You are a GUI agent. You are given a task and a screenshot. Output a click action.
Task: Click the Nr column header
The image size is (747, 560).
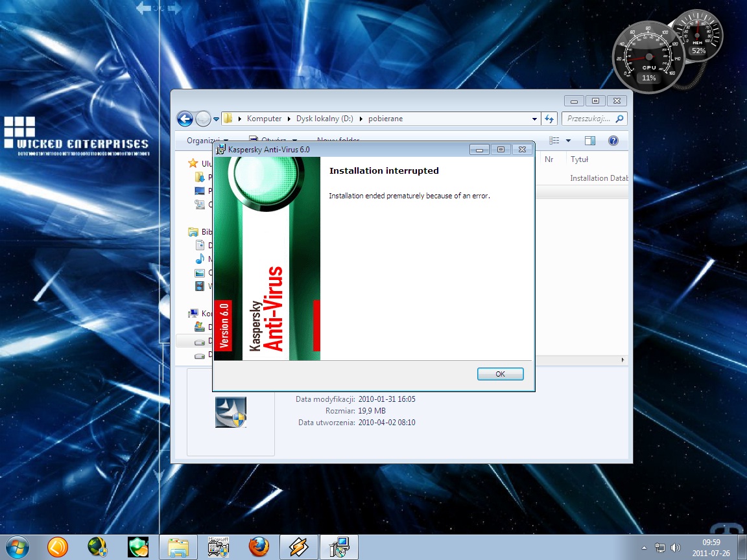(x=549, y=159)
